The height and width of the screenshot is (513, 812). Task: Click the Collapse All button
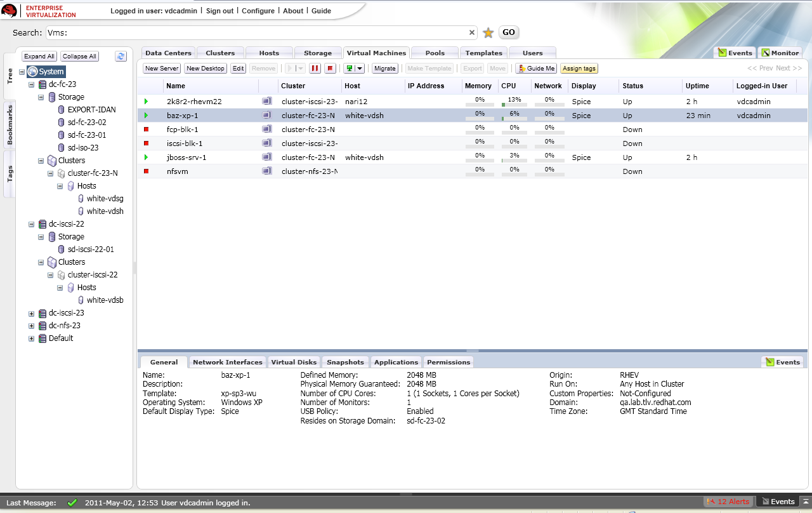[79, 57]
